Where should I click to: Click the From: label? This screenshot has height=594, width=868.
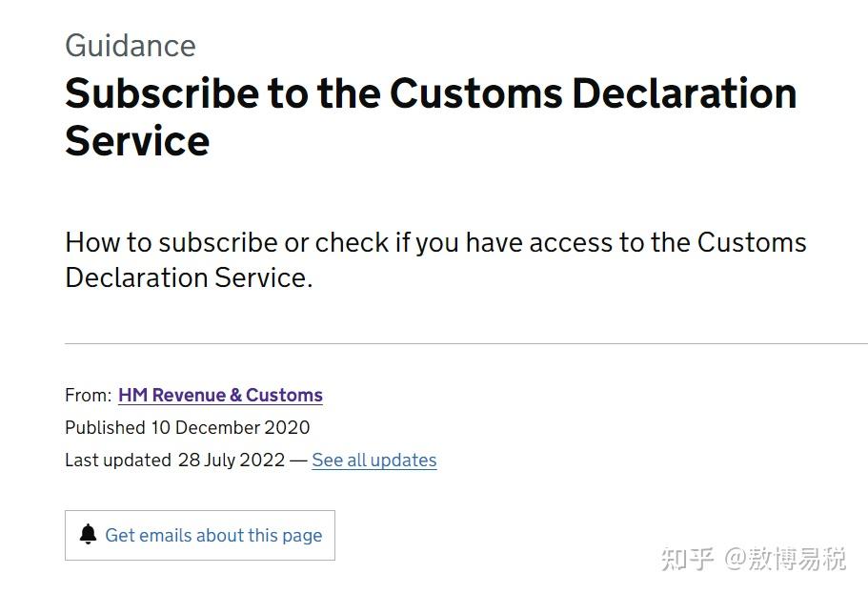pos(88,395)
